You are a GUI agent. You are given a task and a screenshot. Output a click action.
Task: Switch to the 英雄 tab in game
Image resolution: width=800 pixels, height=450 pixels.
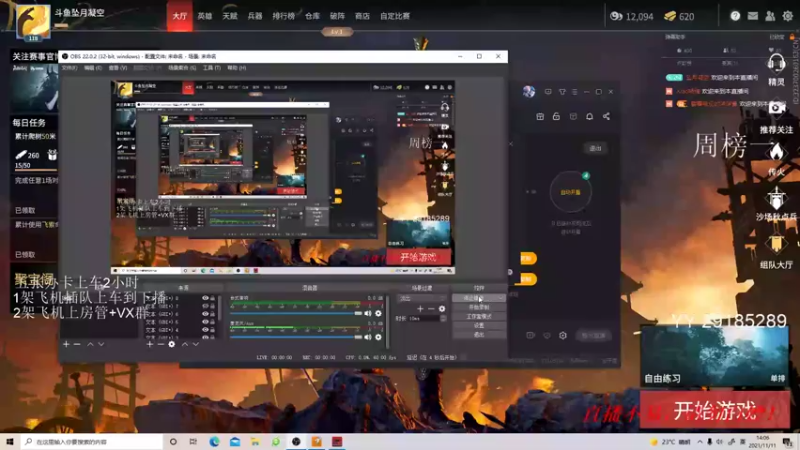tap(205, 16)
